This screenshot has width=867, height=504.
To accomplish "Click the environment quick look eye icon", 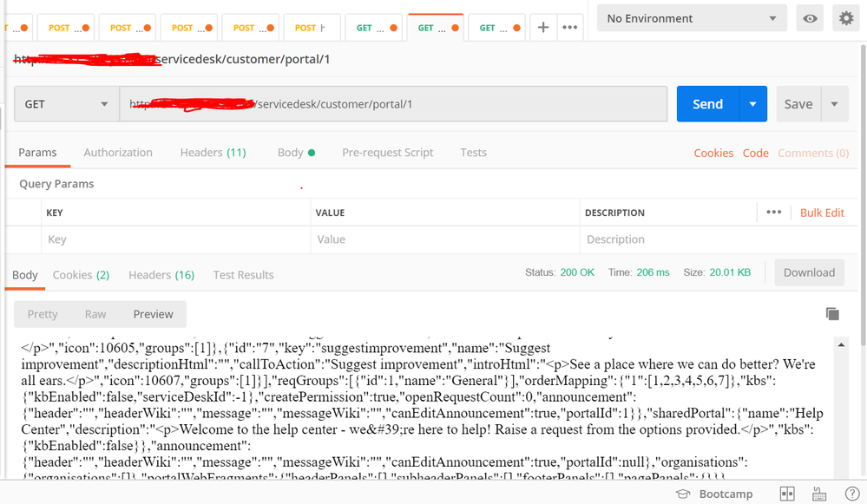I will [x=810, y=18].
